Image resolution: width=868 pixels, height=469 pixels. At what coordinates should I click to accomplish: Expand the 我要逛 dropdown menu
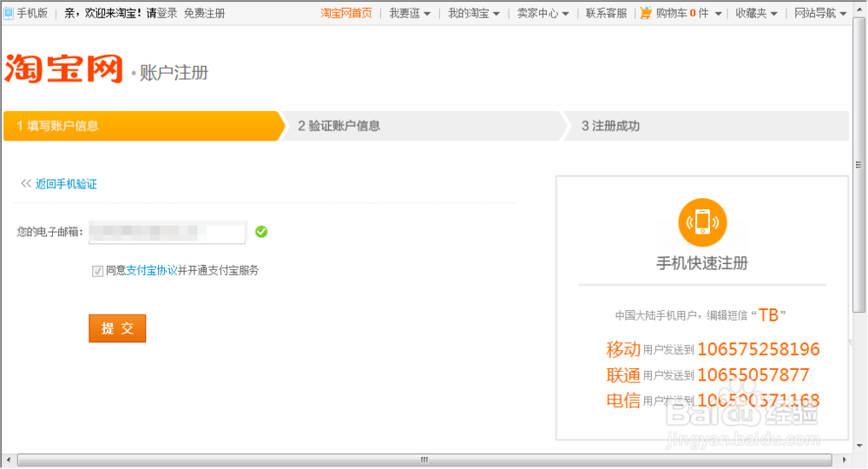click(410, 13)
